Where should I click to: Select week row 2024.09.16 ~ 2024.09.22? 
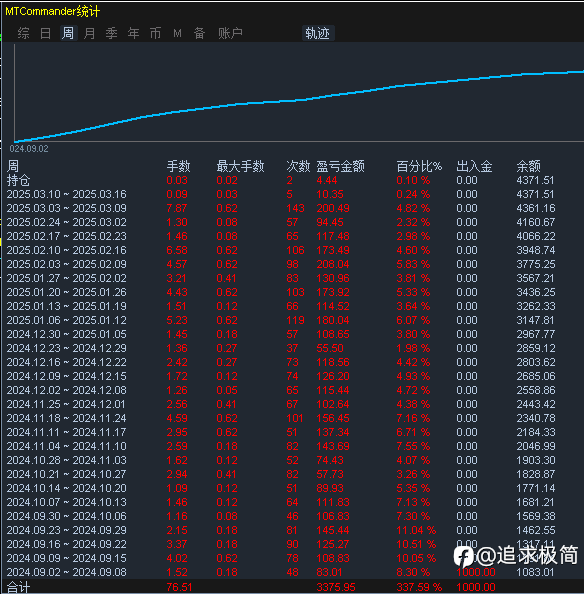coord(292,545)
